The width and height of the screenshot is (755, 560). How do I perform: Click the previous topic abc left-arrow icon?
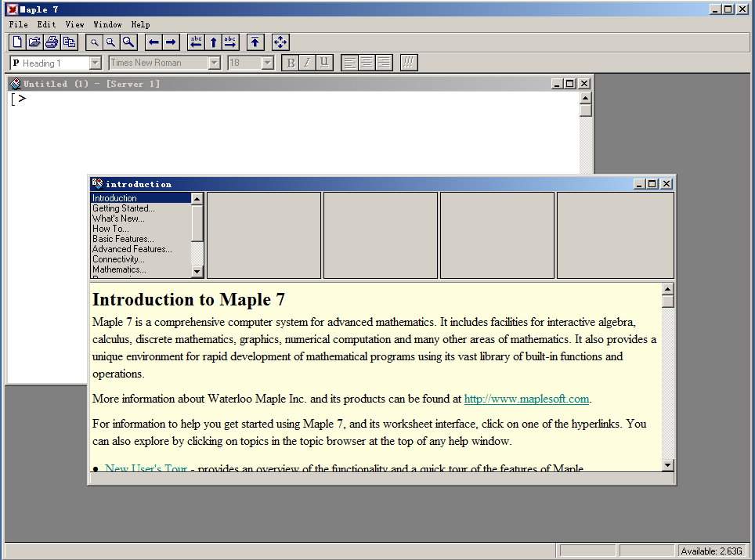point(196,42)
